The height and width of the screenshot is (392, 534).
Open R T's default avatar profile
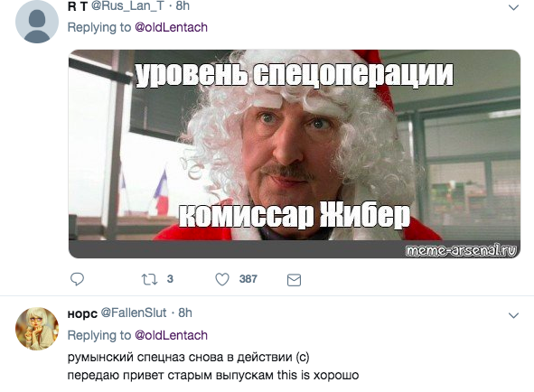pyautogui.click(x=37, y=22)
